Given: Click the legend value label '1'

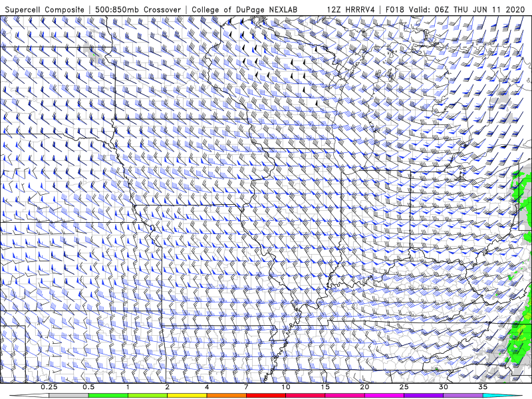Looking at the screenshot, I should pyautogui.click(x=128, y=387).
